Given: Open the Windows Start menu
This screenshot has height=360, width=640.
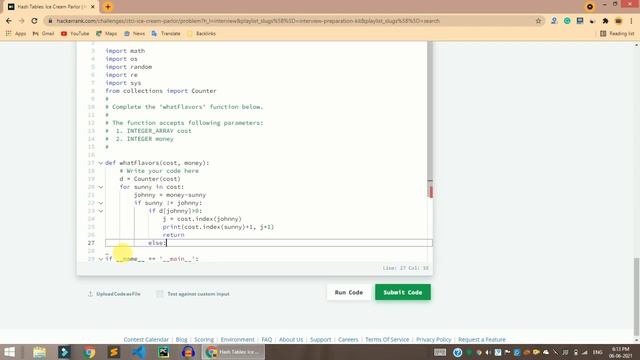Looking at the screenshot, I should pos(9,352).
